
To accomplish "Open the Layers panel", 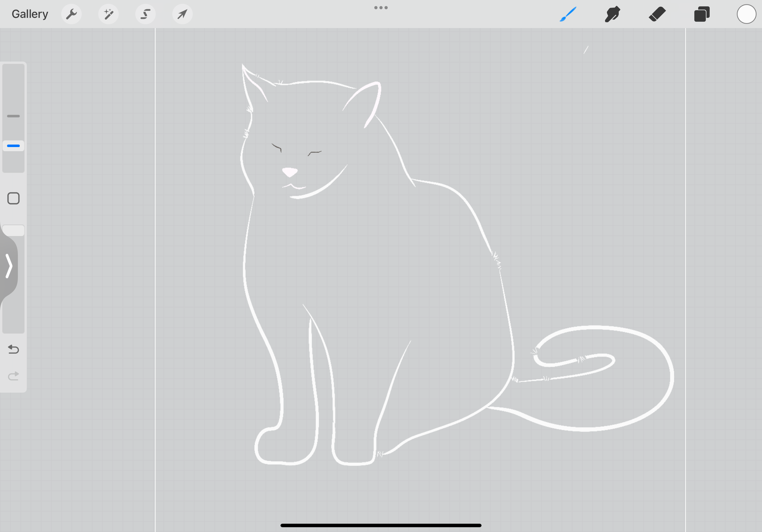I will (x=702, y=14).
